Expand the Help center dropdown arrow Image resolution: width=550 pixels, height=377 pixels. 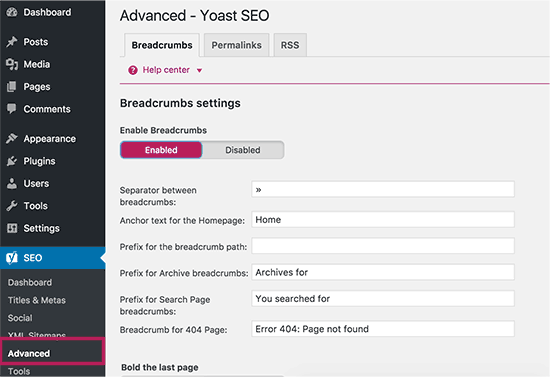coord(199,70)
